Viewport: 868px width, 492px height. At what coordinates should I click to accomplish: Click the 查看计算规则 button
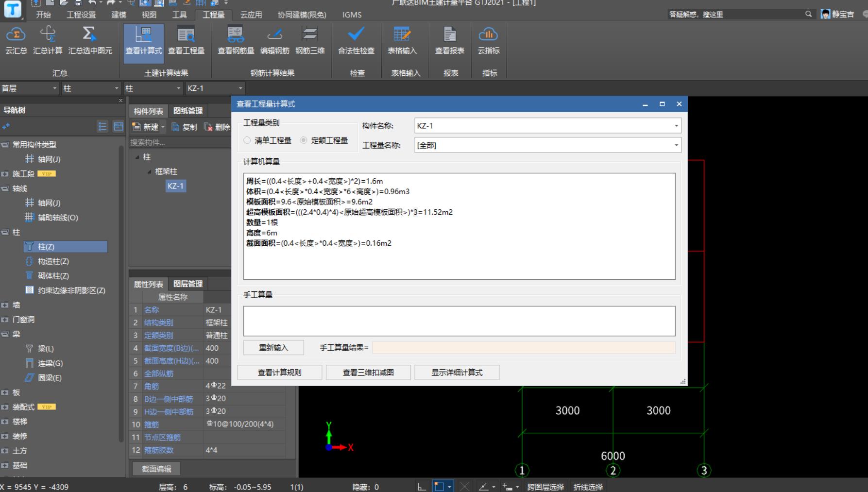click(x=279, y=373)
